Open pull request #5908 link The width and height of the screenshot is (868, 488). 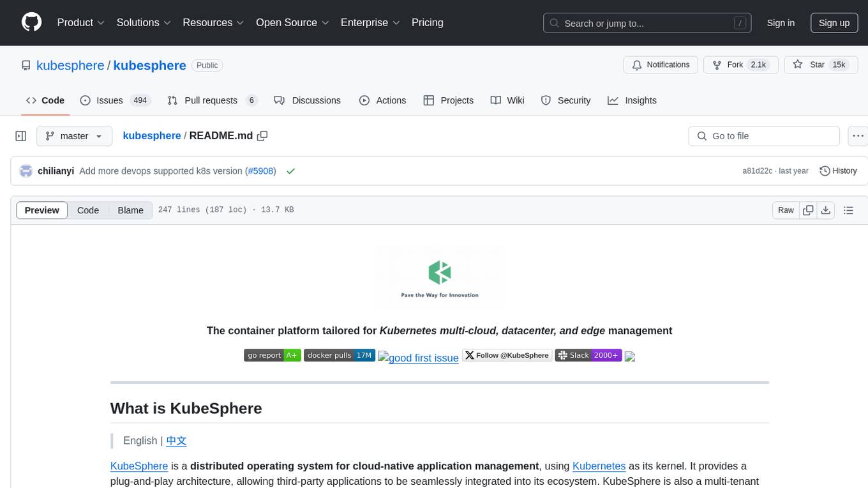pyautogui.click(x=260, y=171)
